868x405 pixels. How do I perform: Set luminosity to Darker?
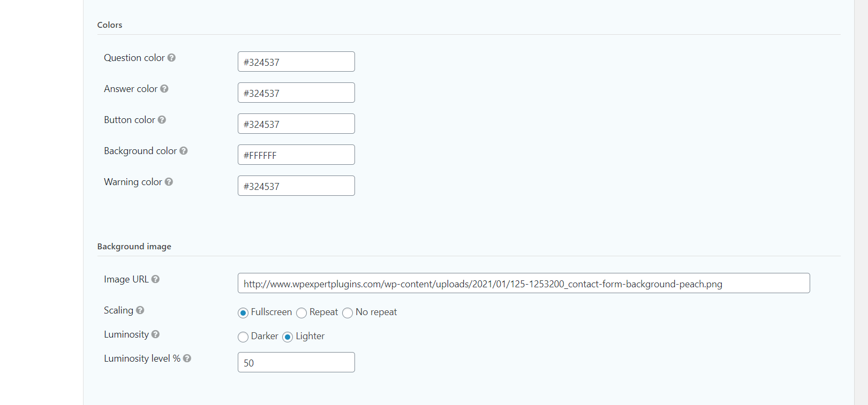tap(243, 337)
